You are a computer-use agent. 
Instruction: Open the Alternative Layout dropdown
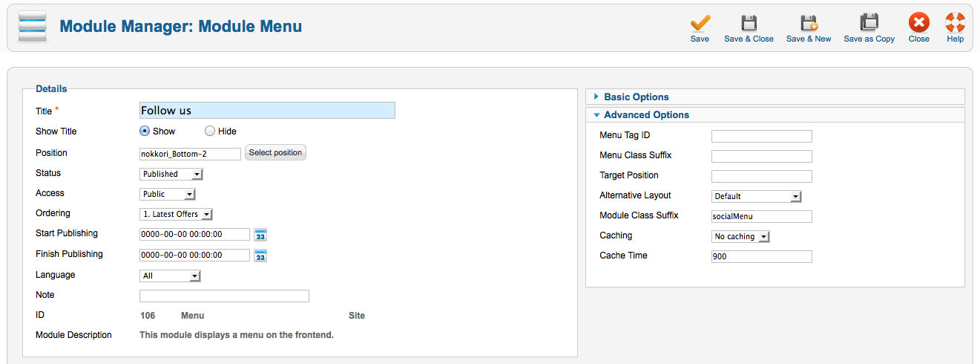[x=757, y=196]
